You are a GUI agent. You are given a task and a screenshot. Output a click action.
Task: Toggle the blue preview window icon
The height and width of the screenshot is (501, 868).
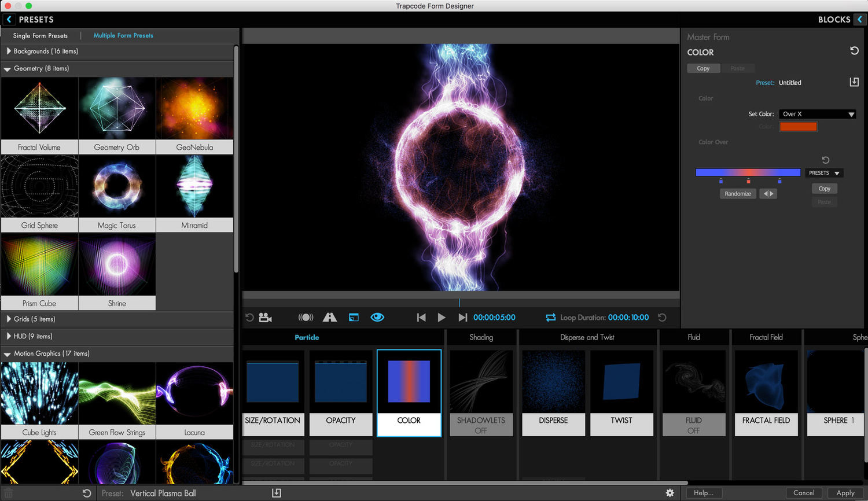pyautogui.click(x=354, y=318)
